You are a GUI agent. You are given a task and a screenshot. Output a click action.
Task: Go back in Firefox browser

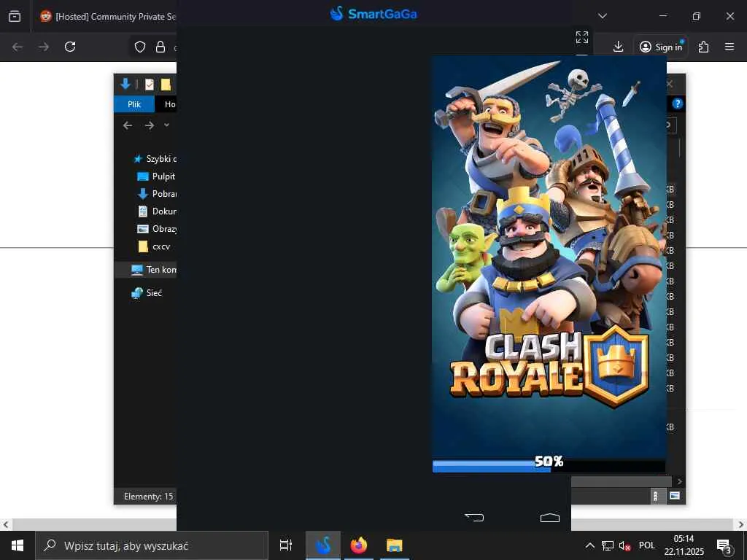[x=18, y=47]
